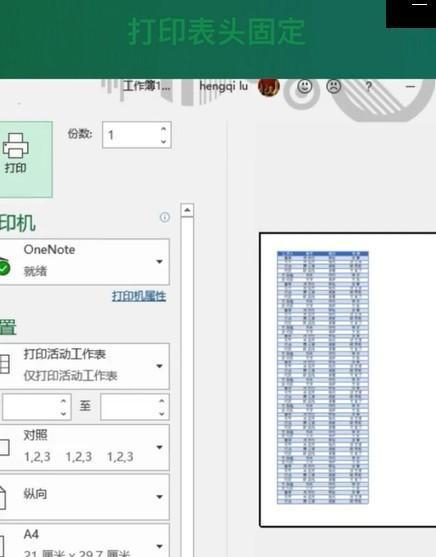
Task: Open Help question mark icon
Action: click(368, 86)
